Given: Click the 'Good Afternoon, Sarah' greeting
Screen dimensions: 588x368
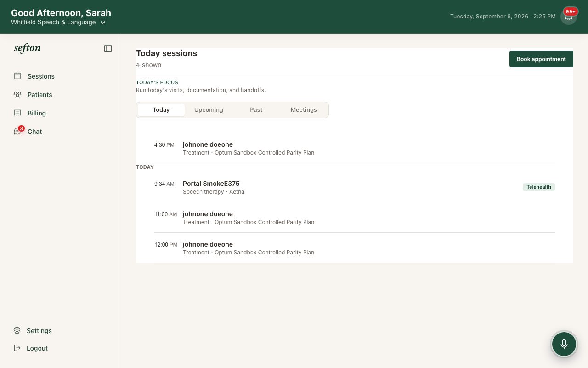Looking at the screenshot, I should [61, 13].
